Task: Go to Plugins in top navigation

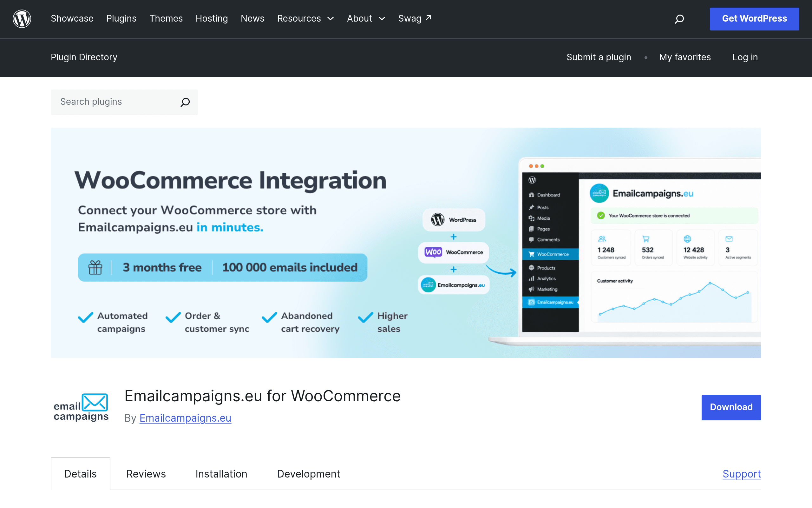Action: (121, 18)
